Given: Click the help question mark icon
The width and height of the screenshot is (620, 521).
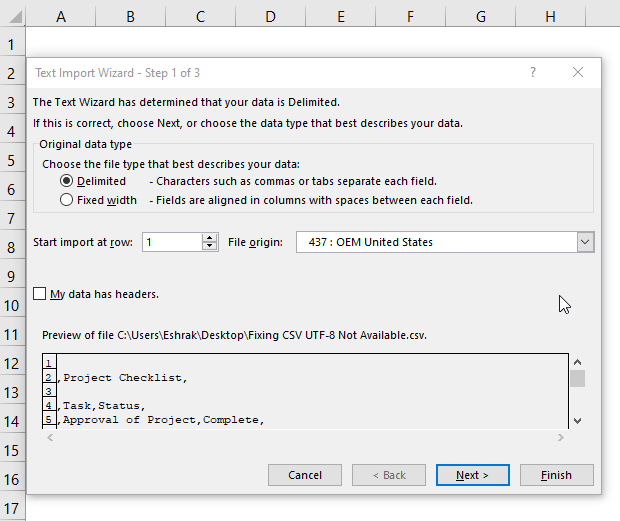Looking at the screenshot, I should (x=533, y=72).
